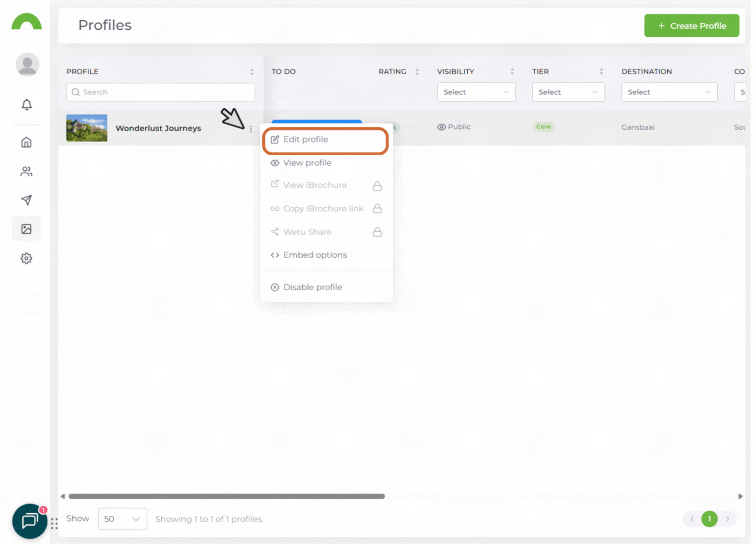The height and width of the screenshot is (544, 756).
Task: Select the image gallery sidebar icon
Action: tap(27, 229)
